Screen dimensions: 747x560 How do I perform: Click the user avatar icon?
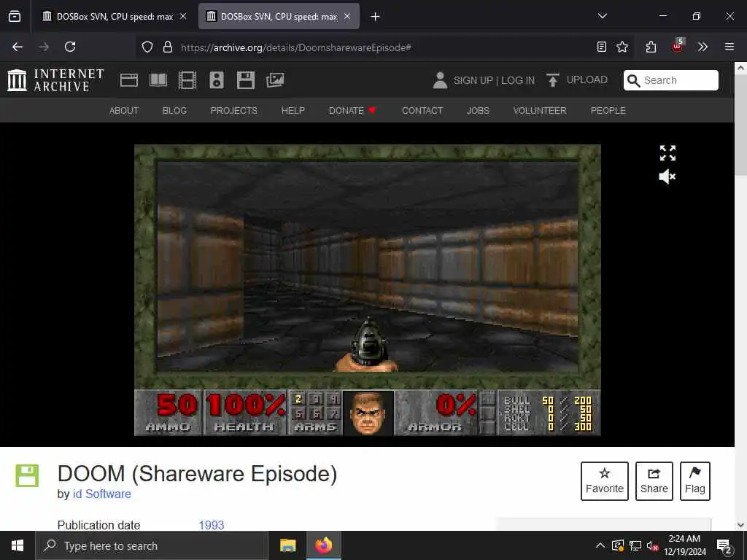pyautogui.click(x=440, y=80)
